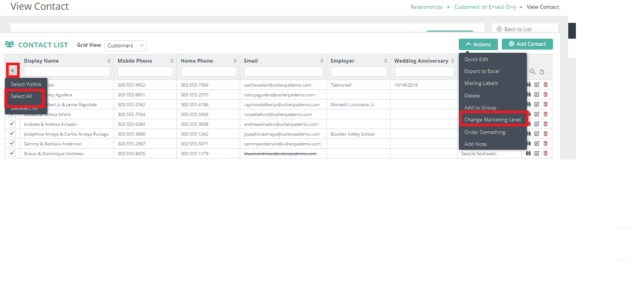This screenshot has width=644, height=299.
Task: Toggle the Sammy & Barbara Anderson checkbox
Action: pos(12,144)
